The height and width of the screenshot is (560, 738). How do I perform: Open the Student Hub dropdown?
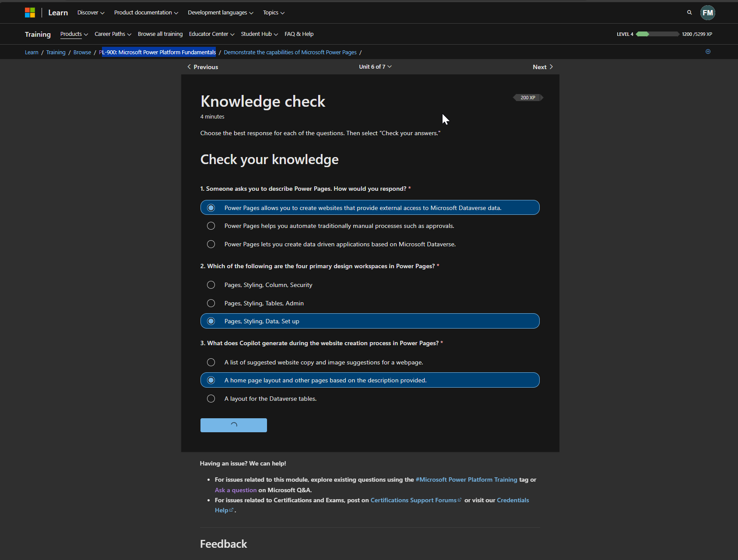point(260,34)
